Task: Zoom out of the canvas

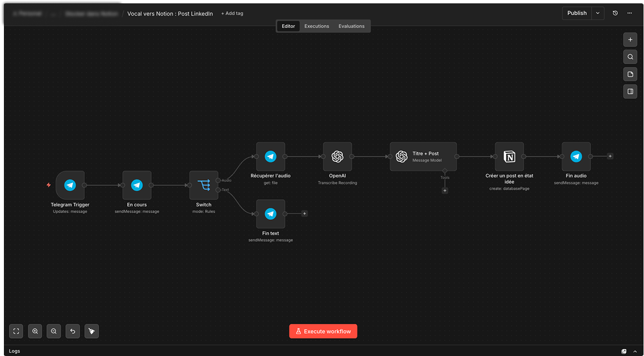Action: click(x=54, y=331)
